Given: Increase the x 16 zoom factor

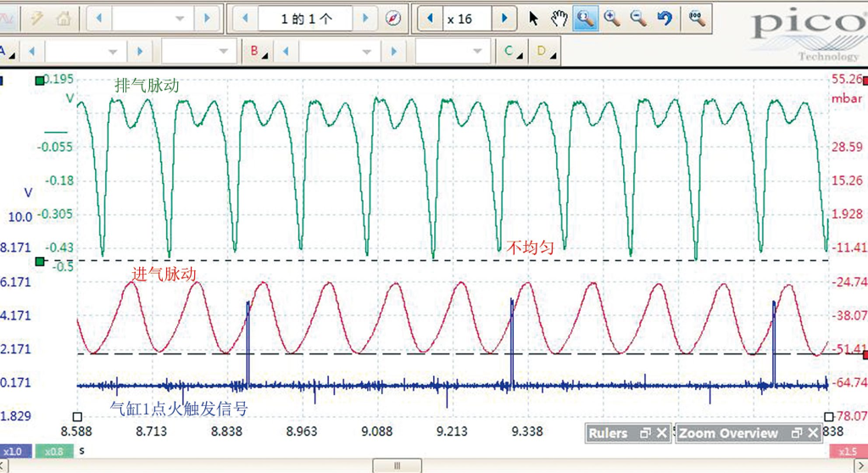Looking at the screenshot, I should [x=504, y=19].
